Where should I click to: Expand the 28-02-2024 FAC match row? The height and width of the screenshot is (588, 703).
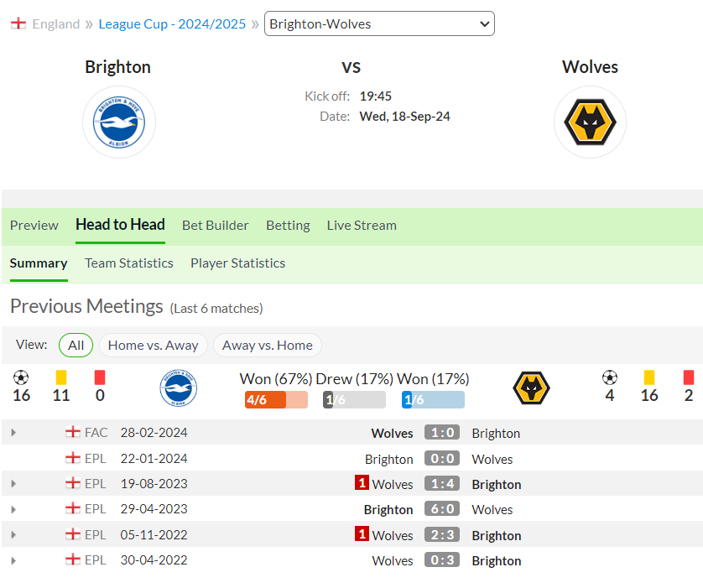(13, 433)
